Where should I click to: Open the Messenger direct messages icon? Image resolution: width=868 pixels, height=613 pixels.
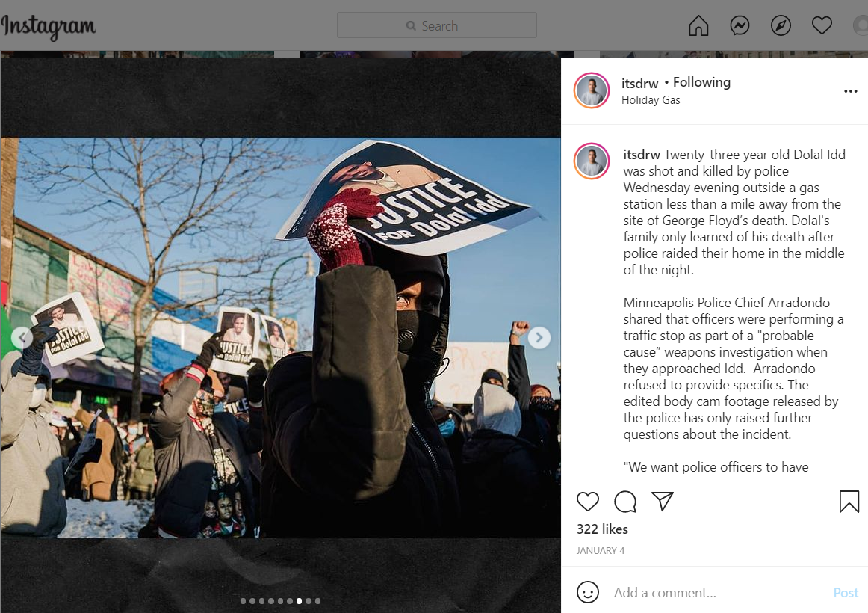(740, 25)
